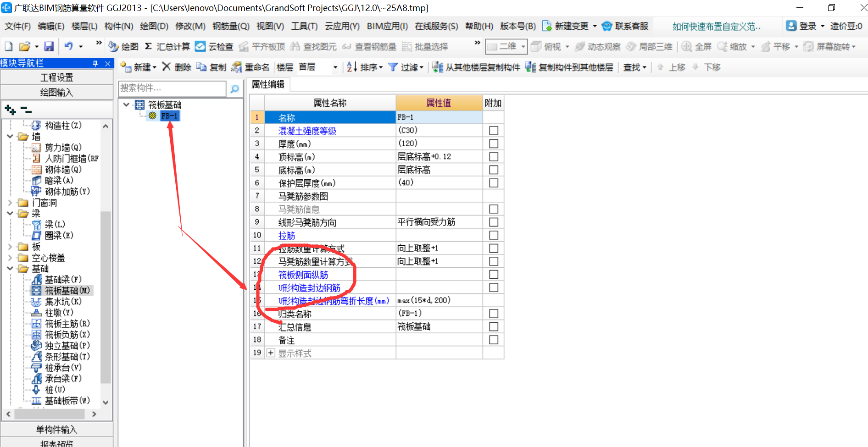The height and width of the screenshot is (447, 868).
Task: Click 全屏 full screen tool
Action: pyautogui.click(x=696, y=46)
